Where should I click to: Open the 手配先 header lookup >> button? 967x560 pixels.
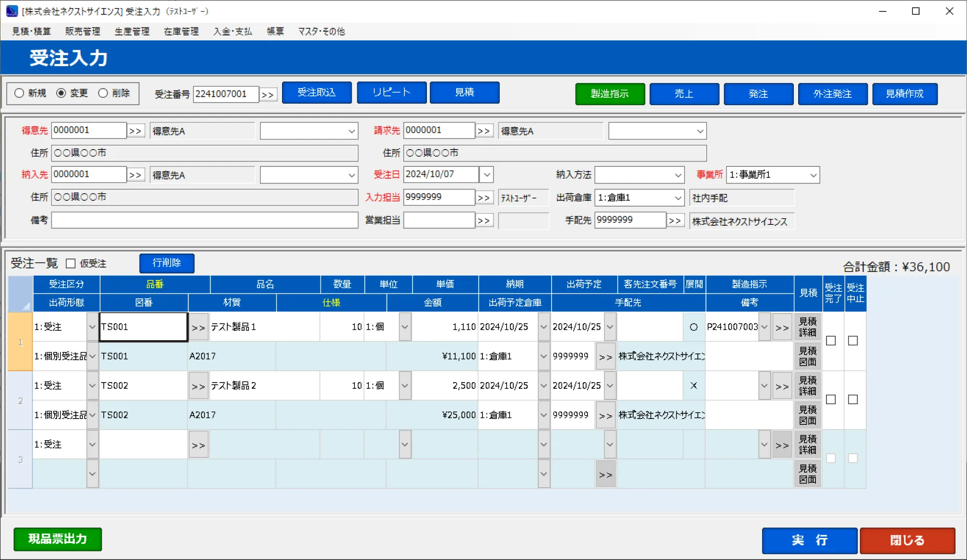(675, 221)
